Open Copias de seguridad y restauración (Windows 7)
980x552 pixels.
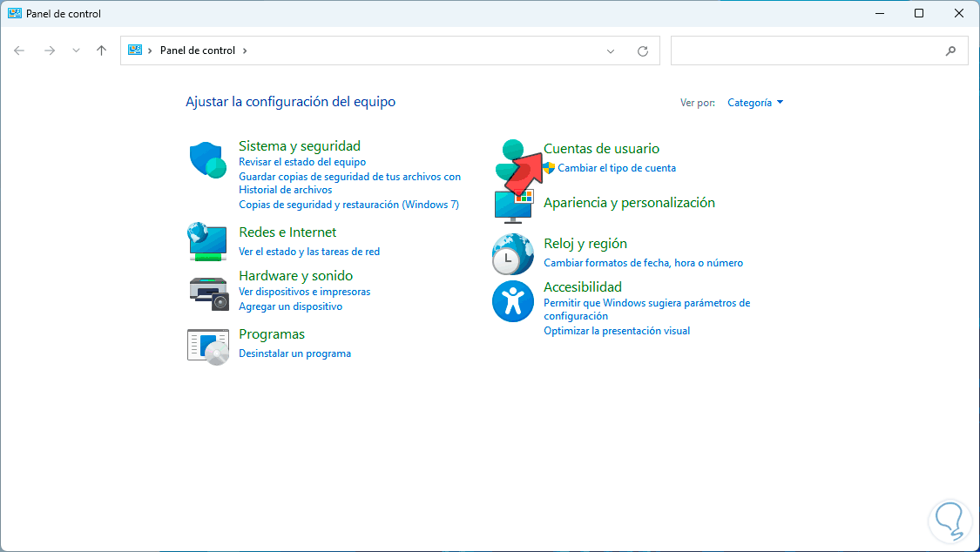(x=348, y=205)
